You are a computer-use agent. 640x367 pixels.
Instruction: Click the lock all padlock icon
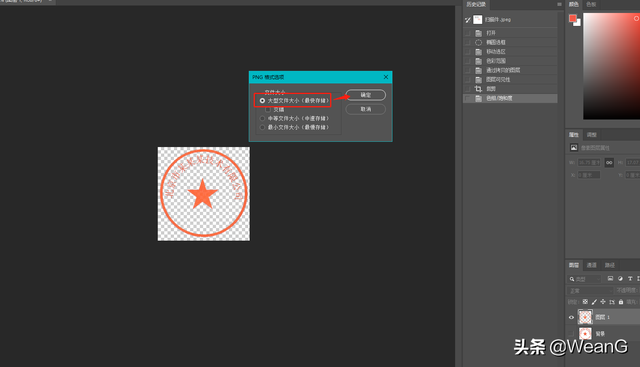pos(621,302)
